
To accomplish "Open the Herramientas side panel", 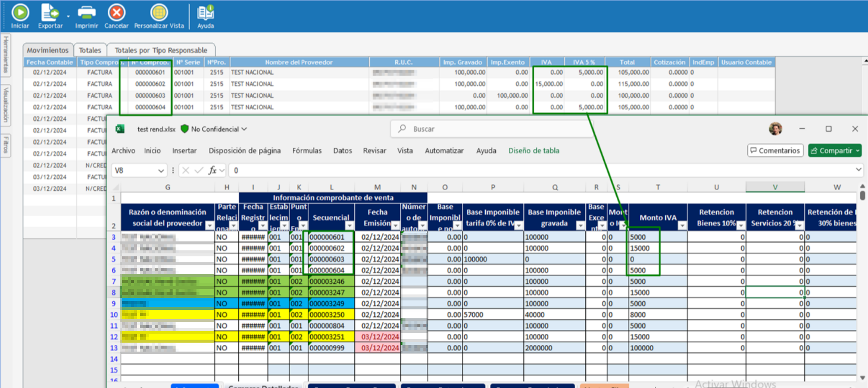I will (6, 55).
